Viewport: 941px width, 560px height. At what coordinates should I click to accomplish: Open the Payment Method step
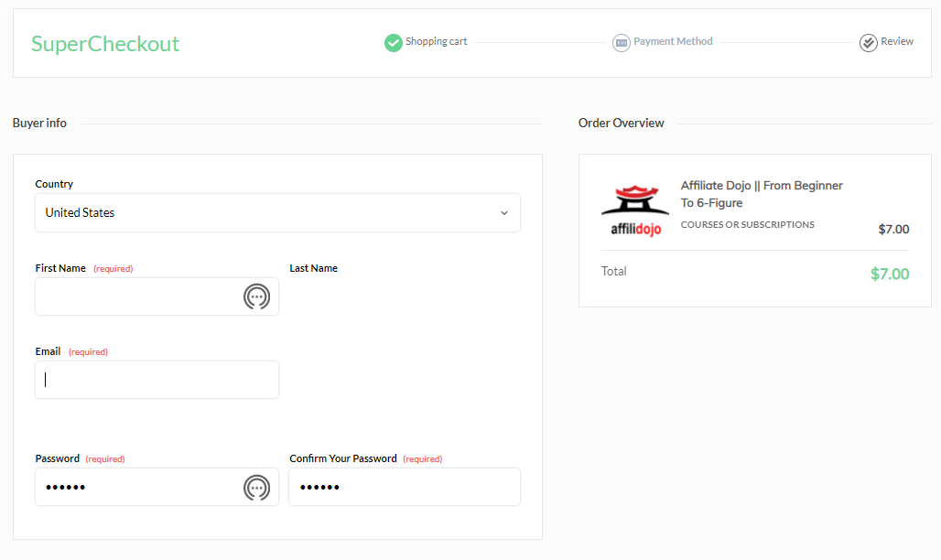click(x=673, y=41)
